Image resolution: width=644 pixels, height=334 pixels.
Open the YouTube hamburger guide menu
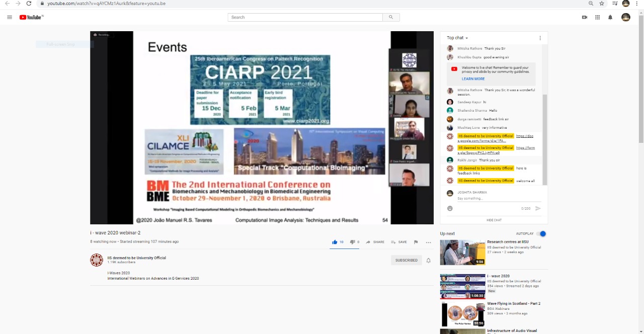tap(10, 17)
